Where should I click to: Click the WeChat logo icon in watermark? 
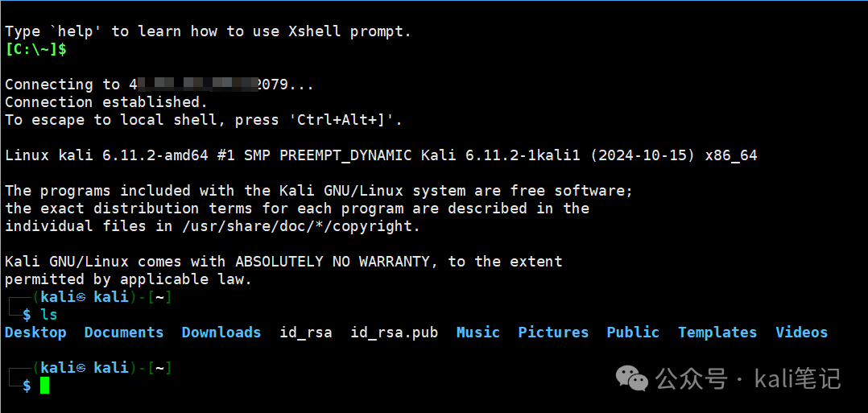pyautogui.click(x=632, y=378)
